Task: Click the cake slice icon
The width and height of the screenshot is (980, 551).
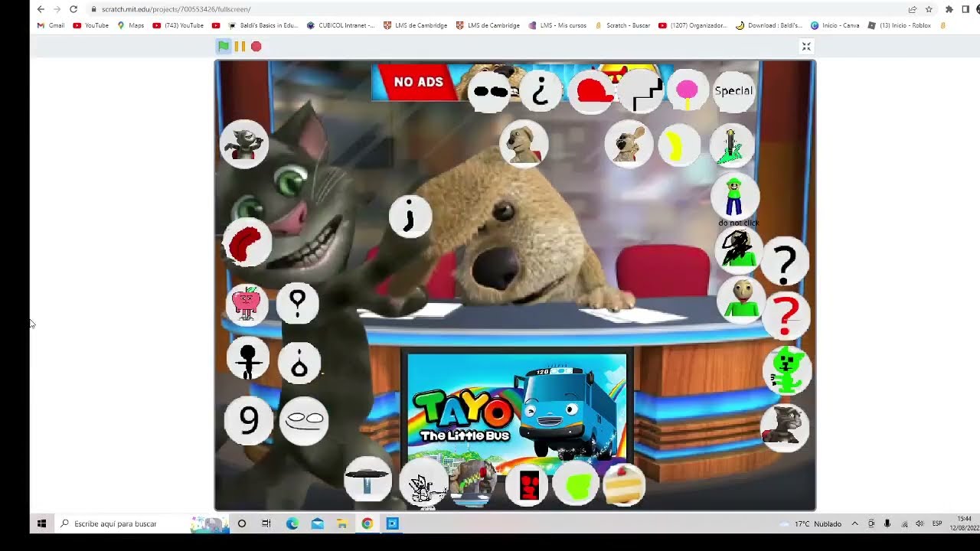Action: tap(624, 485)
